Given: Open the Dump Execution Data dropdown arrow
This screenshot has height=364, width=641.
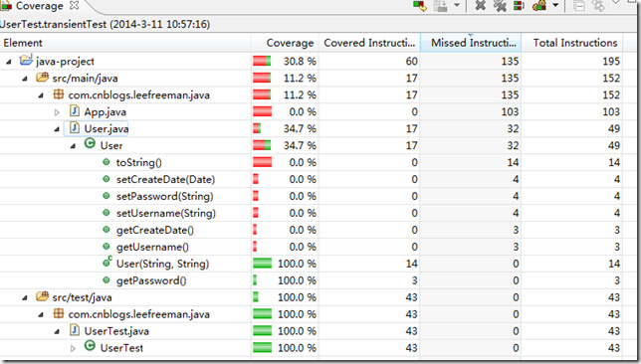Looking at the screenshot, I should [x=457, y=5].
